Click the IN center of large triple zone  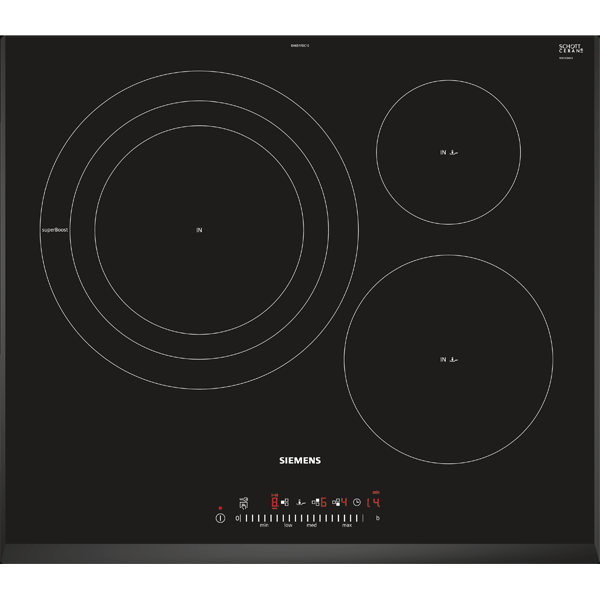(199, 230)
